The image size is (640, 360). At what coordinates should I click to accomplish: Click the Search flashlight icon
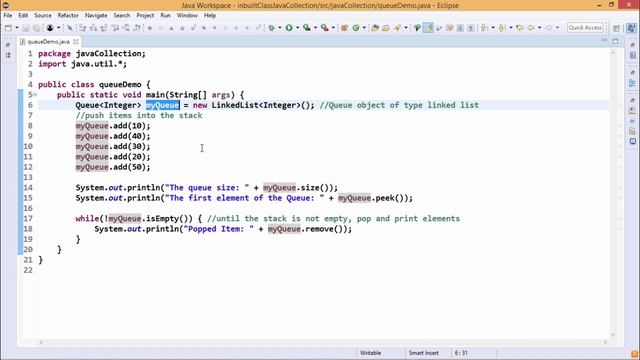[x=397, y=28]
